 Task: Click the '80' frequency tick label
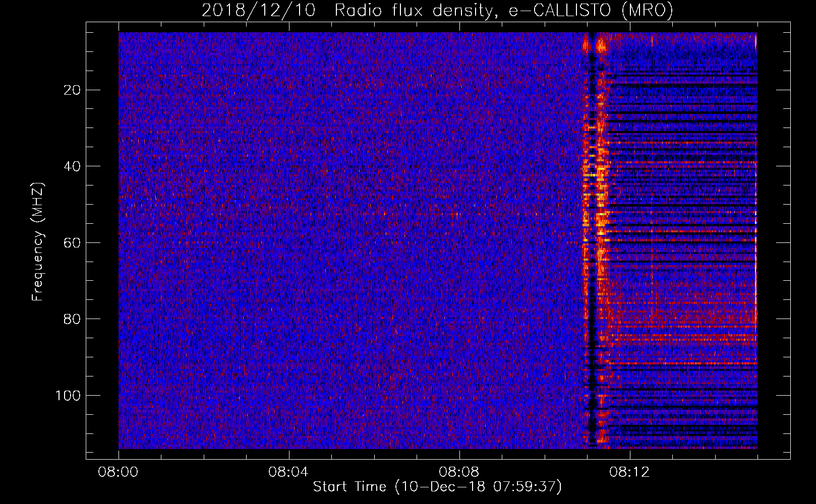click(73, 319)
